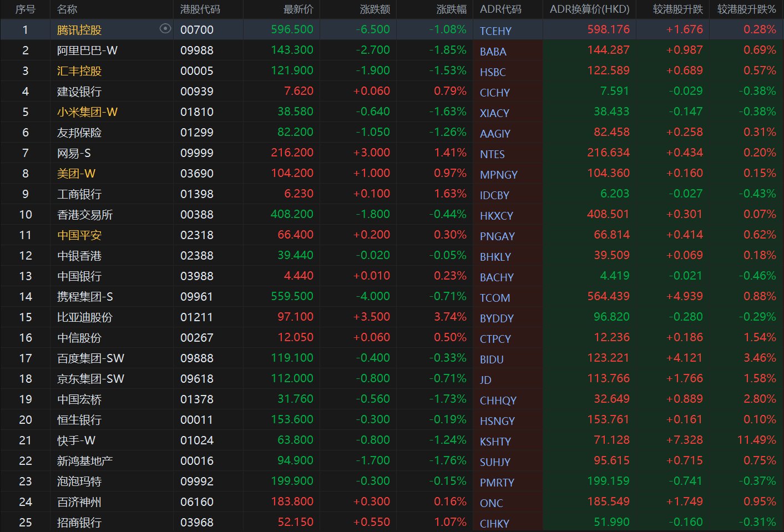Image resolution: width=784 pixels, height=532 pixels.
Task: Click the 涨跌额 column header
Action: click(375, 9)
